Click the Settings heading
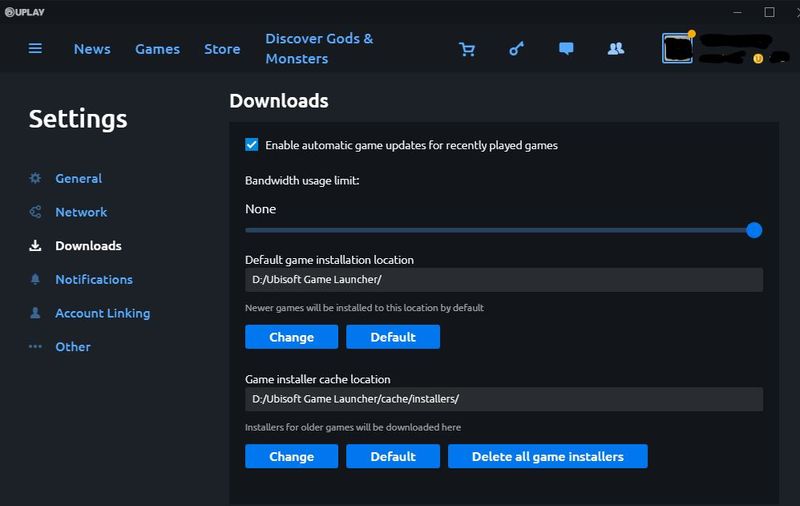 [x=78, y=119]
